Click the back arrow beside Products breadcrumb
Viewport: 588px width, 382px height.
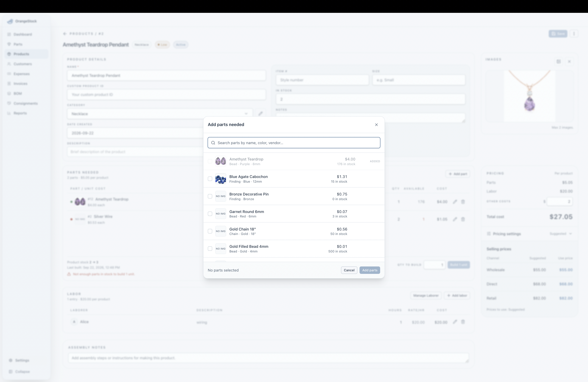[x=65, y=34]
